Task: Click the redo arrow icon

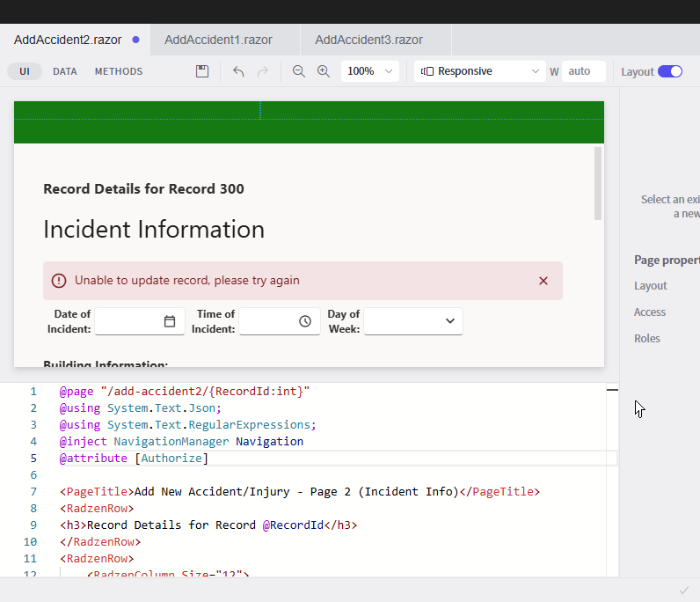Action: click(x=262, y=71)
